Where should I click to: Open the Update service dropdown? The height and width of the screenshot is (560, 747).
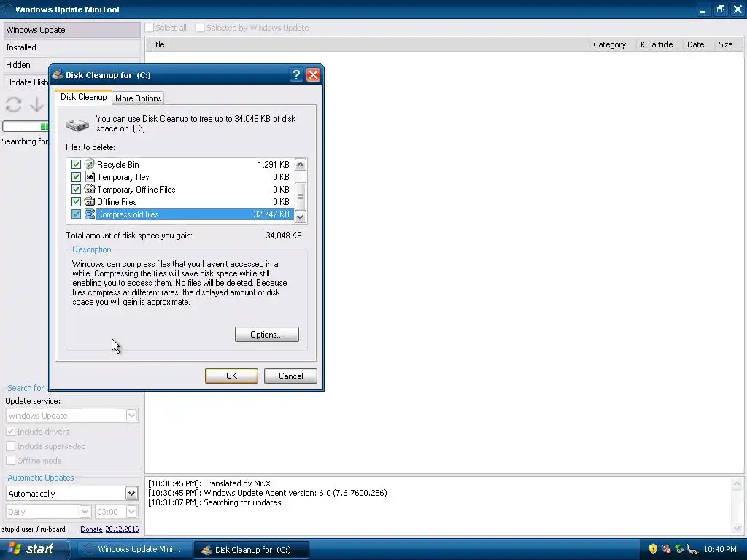coord(131,415)
